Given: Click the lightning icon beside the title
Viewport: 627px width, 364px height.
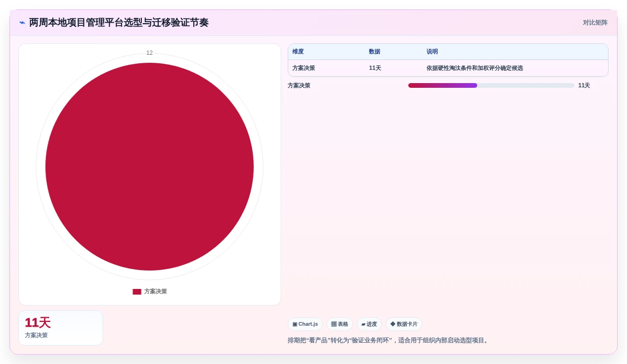Looking at the screenshot, I should pyautogui.click(x=22, y=23).
